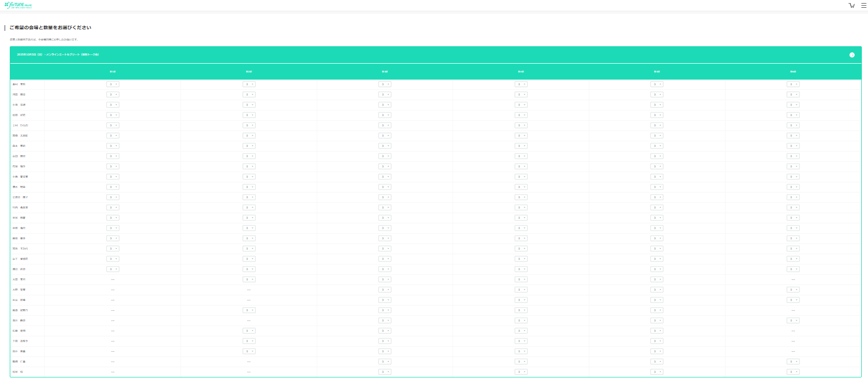
Task: Click member name 松尾 桜
Action: 18,372
